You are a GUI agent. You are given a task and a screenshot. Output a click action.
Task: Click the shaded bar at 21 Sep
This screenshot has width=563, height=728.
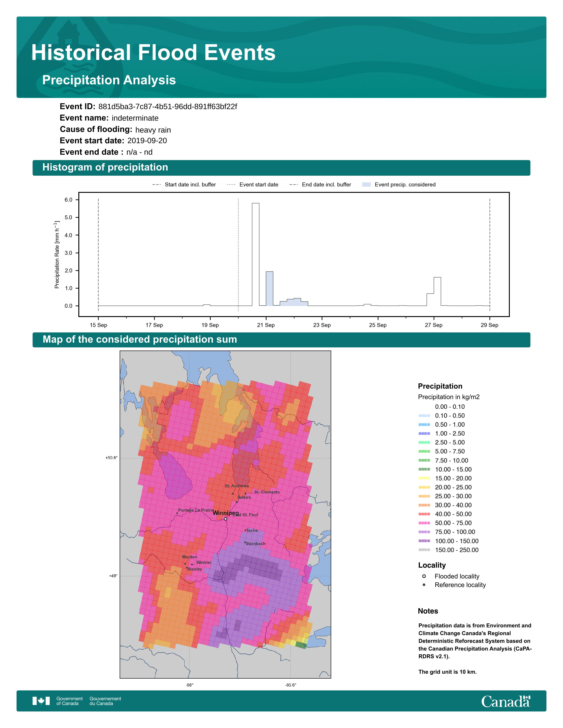270,288
